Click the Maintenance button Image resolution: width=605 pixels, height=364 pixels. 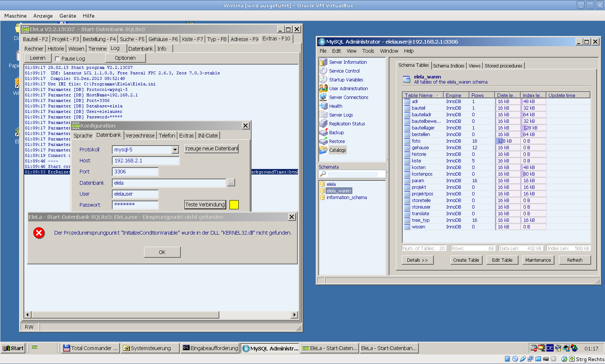click(x=538, y=260)
